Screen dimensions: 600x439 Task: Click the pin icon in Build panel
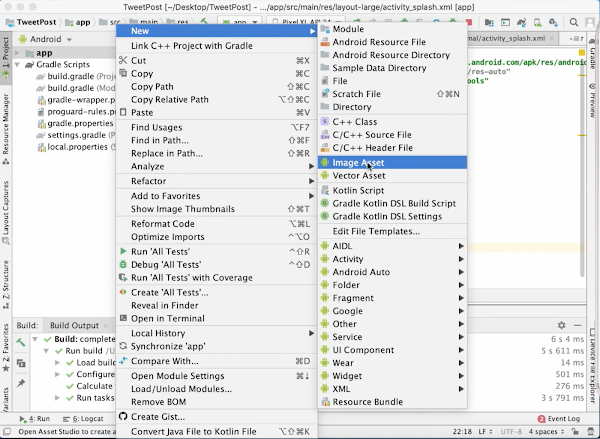[x=21, y=383]
